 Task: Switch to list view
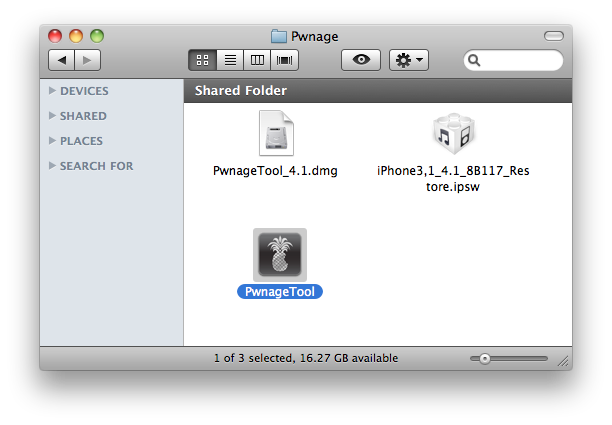click(230, 60)
